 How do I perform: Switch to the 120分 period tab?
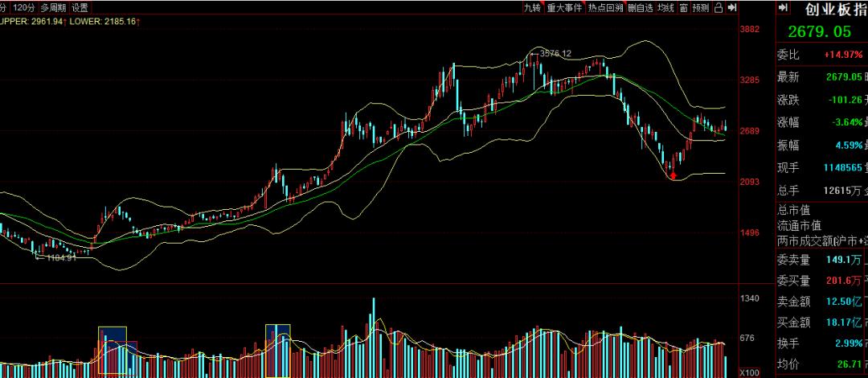tap(24, 8)
